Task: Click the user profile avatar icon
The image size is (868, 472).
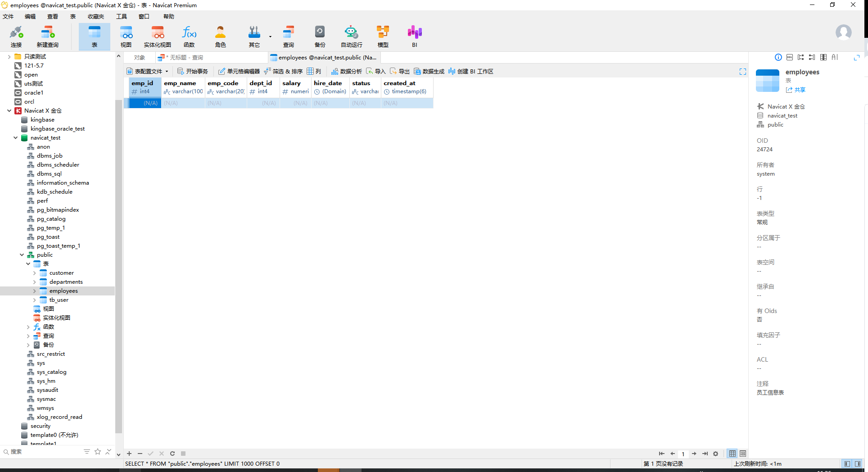Action: point(843,32)
